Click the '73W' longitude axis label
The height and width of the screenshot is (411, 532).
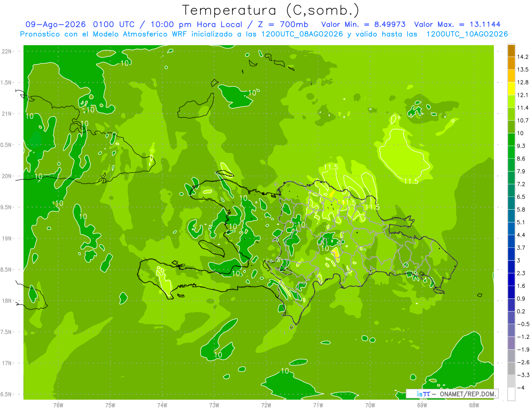[x=214, y=405]
